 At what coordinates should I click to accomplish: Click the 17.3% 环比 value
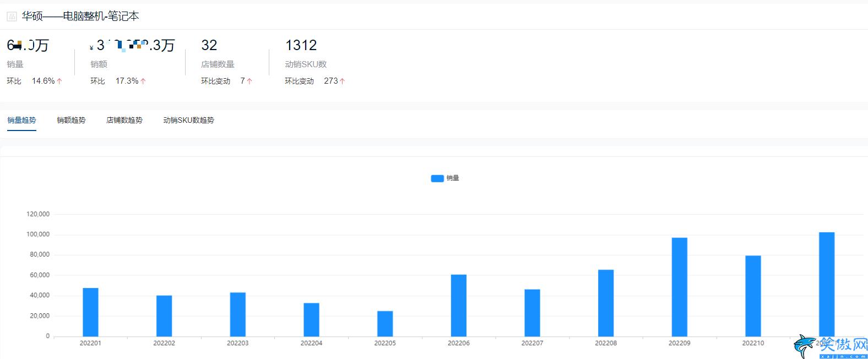click(127, 81)
